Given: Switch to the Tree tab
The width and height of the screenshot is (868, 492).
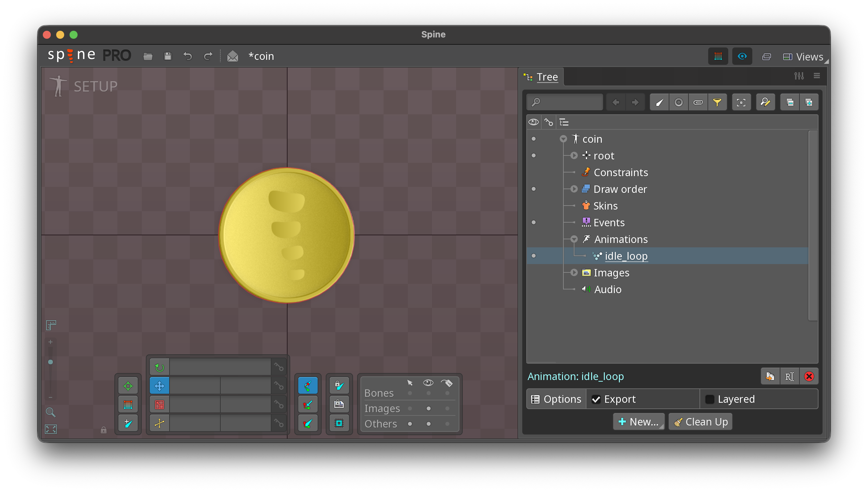Looking at the screenshot, I should 547,77.
